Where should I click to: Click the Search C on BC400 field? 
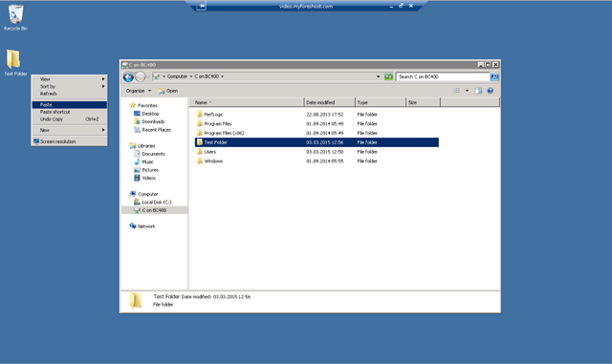pos(443,76)
